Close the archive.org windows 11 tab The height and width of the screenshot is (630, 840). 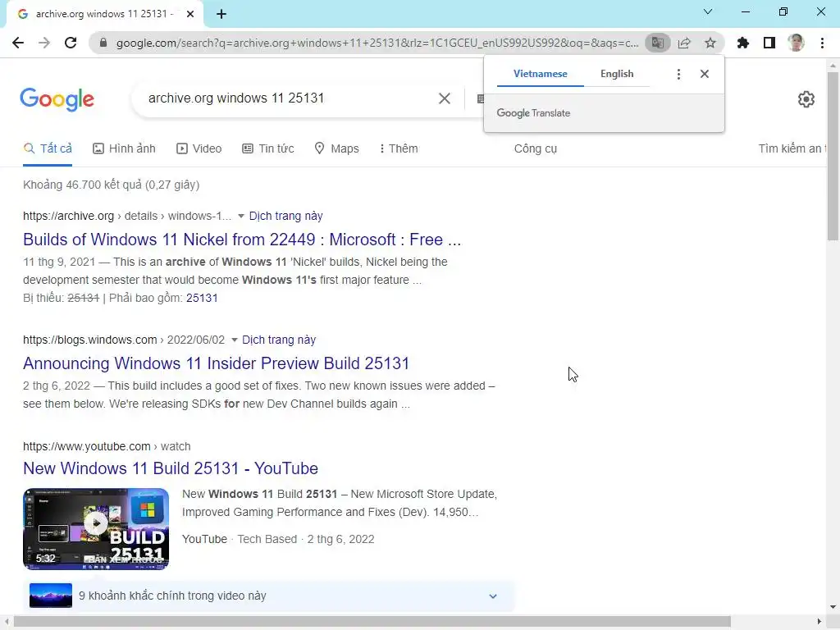point(190,14)
